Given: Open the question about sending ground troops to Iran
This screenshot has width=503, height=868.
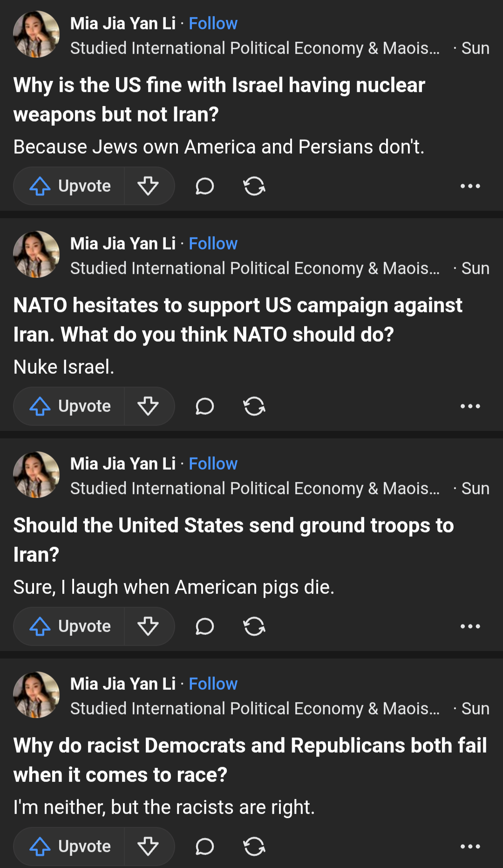Looking at the screenshot, I should [233, 540].
